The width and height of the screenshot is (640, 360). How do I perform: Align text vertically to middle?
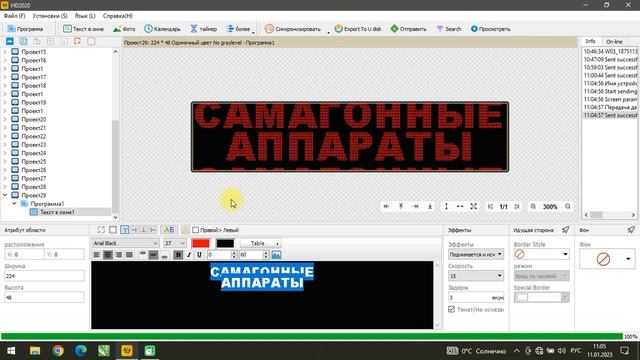(153, 255)
